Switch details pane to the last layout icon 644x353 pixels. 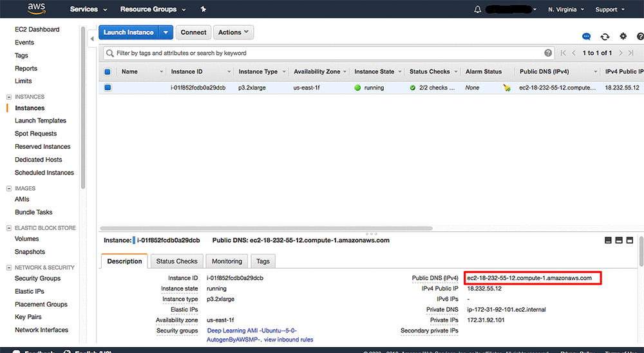(x=630, y=240)
